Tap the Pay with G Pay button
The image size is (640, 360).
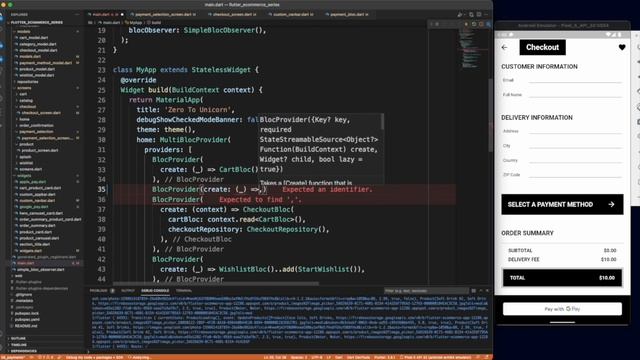click(x=562, y=309)
